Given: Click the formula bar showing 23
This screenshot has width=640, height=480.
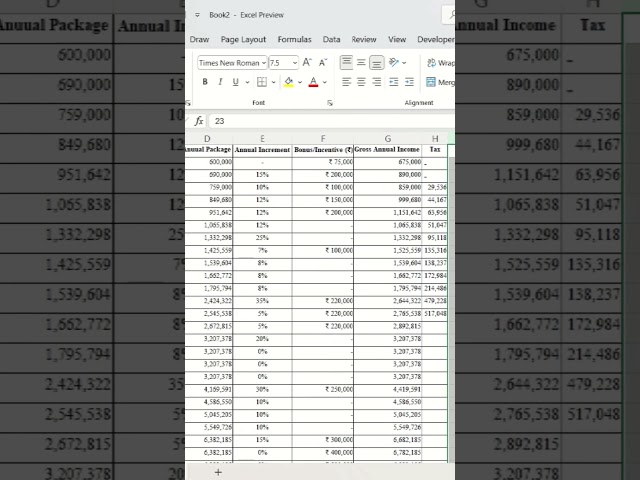Looking at the screenshot, I should pos(331,121).
